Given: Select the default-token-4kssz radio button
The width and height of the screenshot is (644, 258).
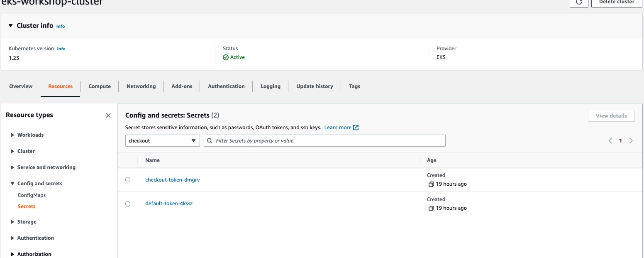Looking at the screenshot, I should pos(128,204).
